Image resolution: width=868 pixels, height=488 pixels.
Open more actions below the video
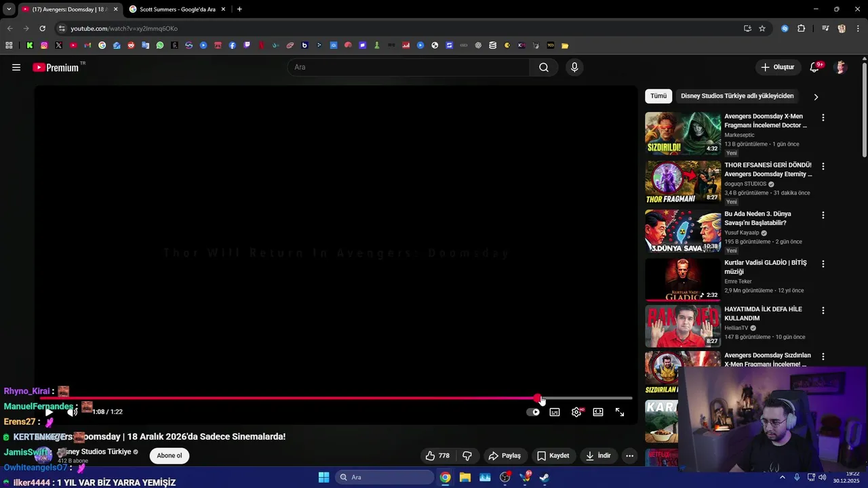(x=629, y=455)
